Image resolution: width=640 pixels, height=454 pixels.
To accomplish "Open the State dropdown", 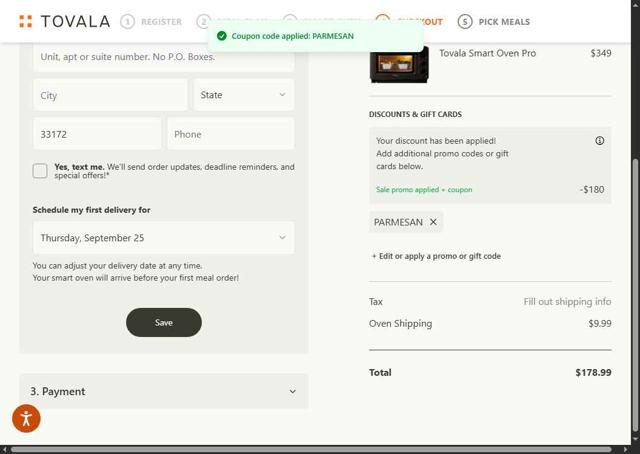I will tap(244, 95).
